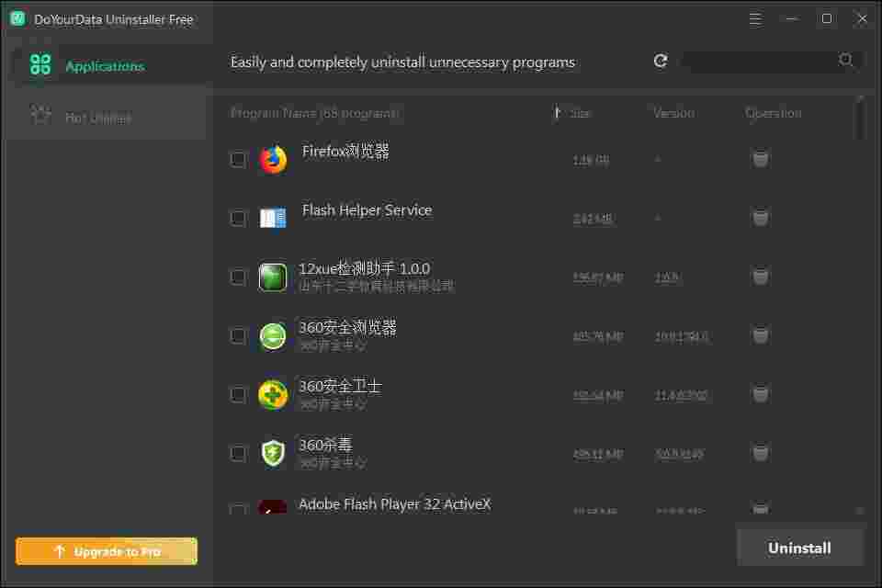Image resolution: width=882 pixels, height=588 pixels.
Task: Click the sort arrow next to Size column
Action: pyautogui.click(x=557, y=112)
